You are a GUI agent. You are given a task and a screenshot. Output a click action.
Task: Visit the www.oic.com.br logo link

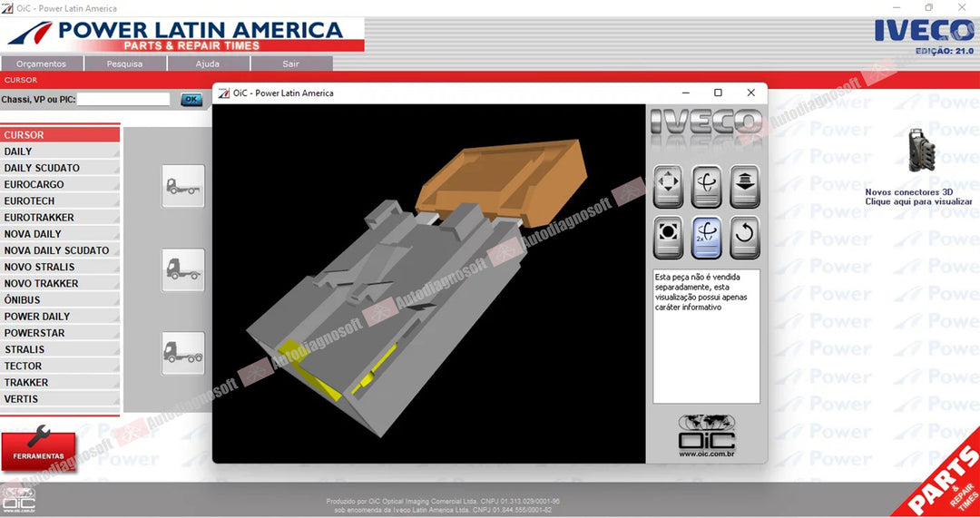[x=707, y=436]
